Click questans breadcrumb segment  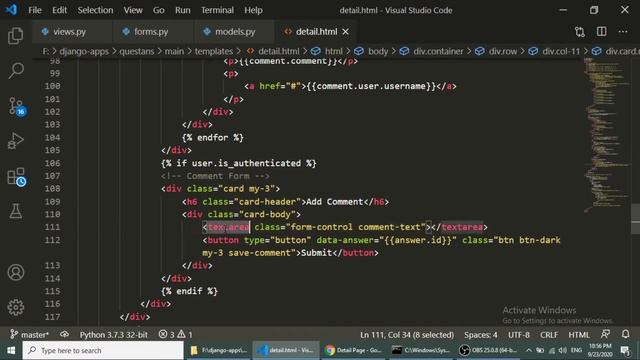pos(137,51)
